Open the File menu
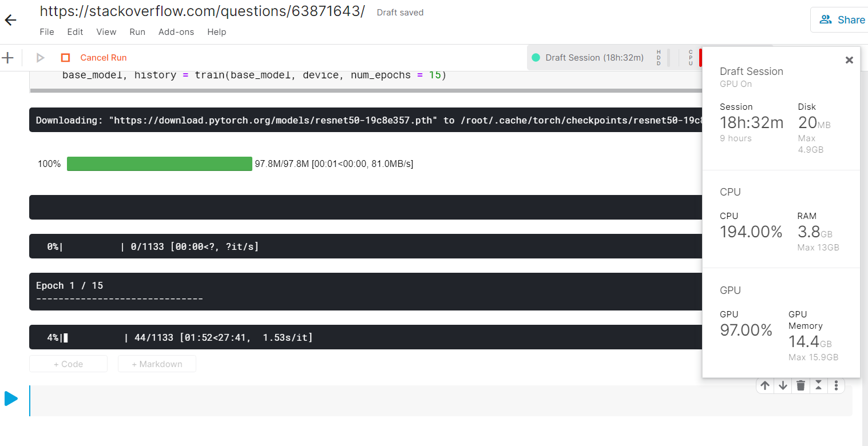This screenshot has width=868, height=446. pos(47,32)
